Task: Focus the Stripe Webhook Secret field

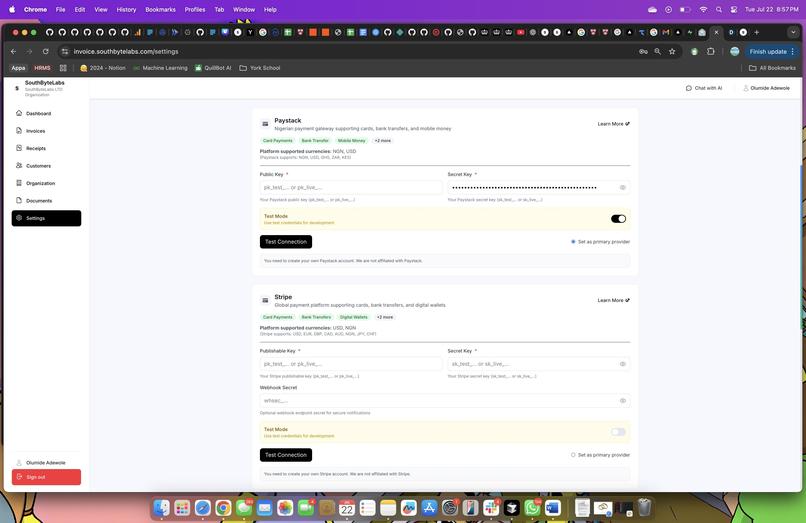Action: coord(445,401)
